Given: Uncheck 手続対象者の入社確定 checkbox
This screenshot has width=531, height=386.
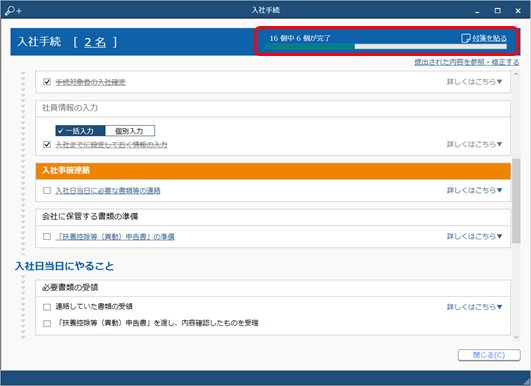Looking at the screenshot, I should coord(47,82).
